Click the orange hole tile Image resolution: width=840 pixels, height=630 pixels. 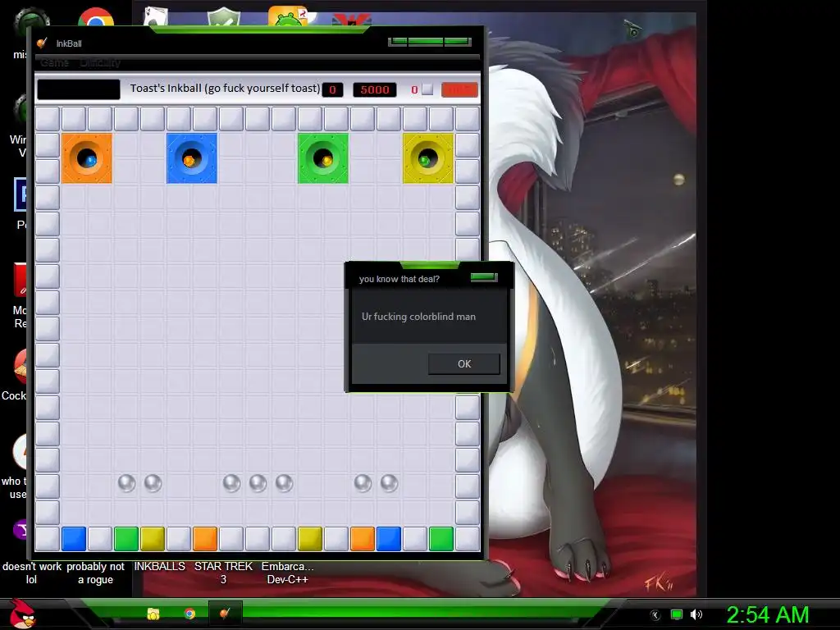click(x=87, y=158)
